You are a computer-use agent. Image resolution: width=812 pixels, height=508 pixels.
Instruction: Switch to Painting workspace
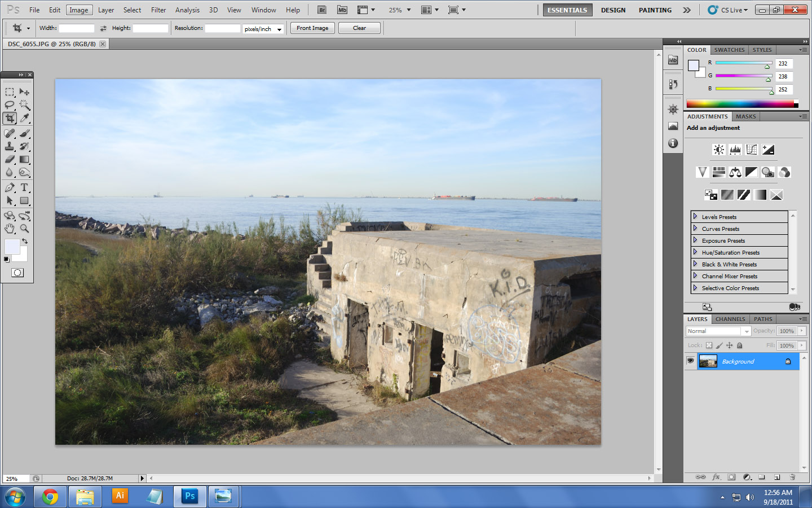tap(655, 10)
